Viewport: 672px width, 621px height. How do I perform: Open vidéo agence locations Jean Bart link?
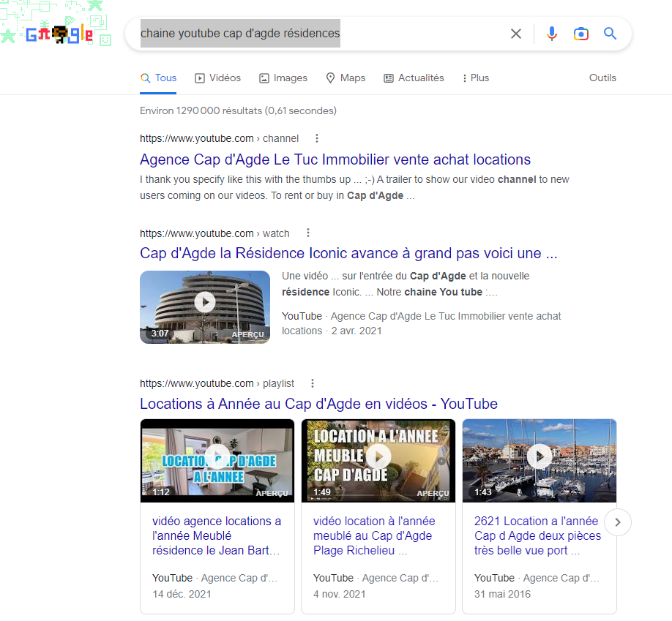[217, 535]
